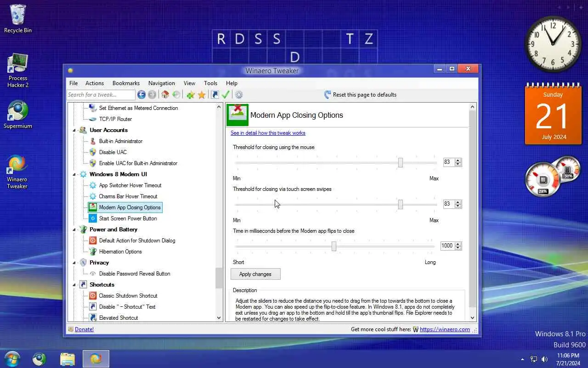Screen dimensions: 588x368
Task: Open Recycle Bin on the desktop
Action: [17, 19]
